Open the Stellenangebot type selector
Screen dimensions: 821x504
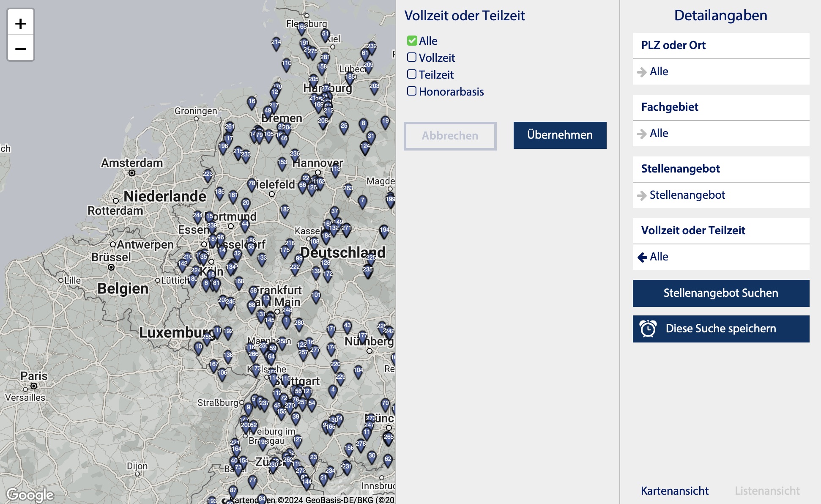tap(721, 195)
